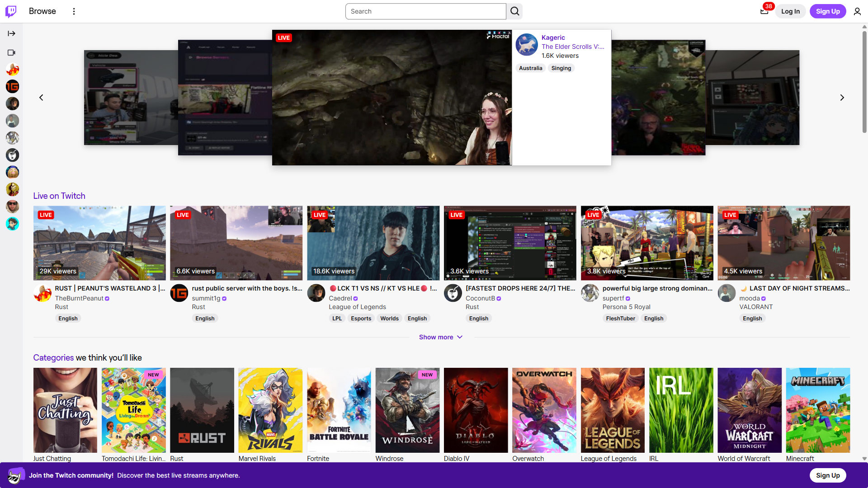
Task: Open the Windrose category card
Action: coord(407,410)
